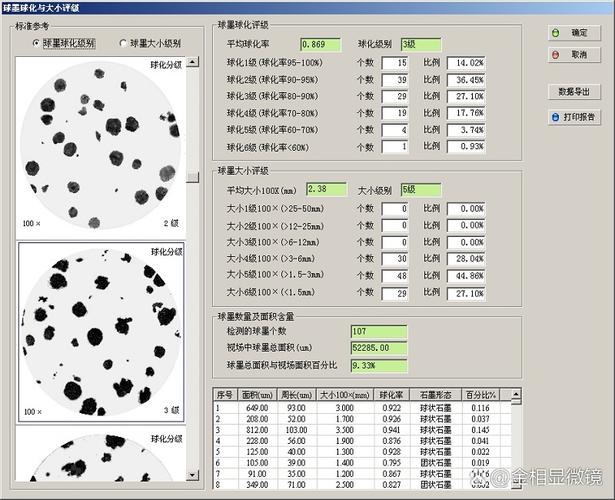
Task: Click the reference list scrollbar thumb
Action: tap(193, 178)
